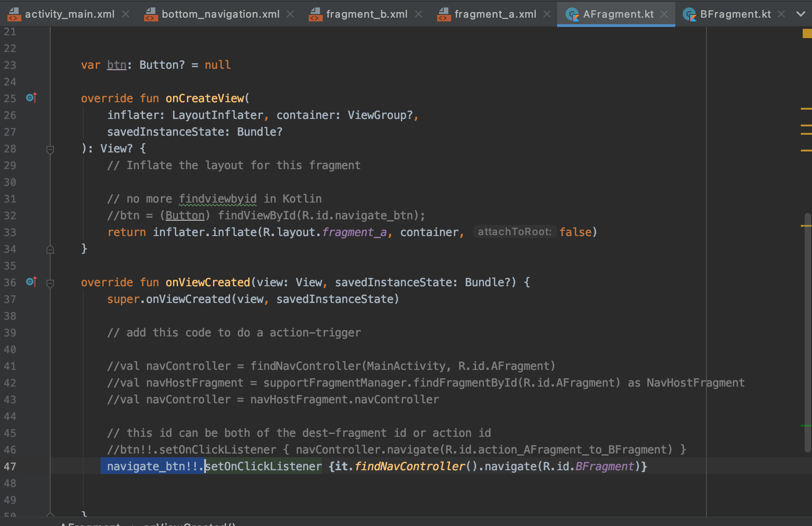Screen dimensions: 812x526
Task: Click the fragment_a layout reference
Action: (354, 232)
